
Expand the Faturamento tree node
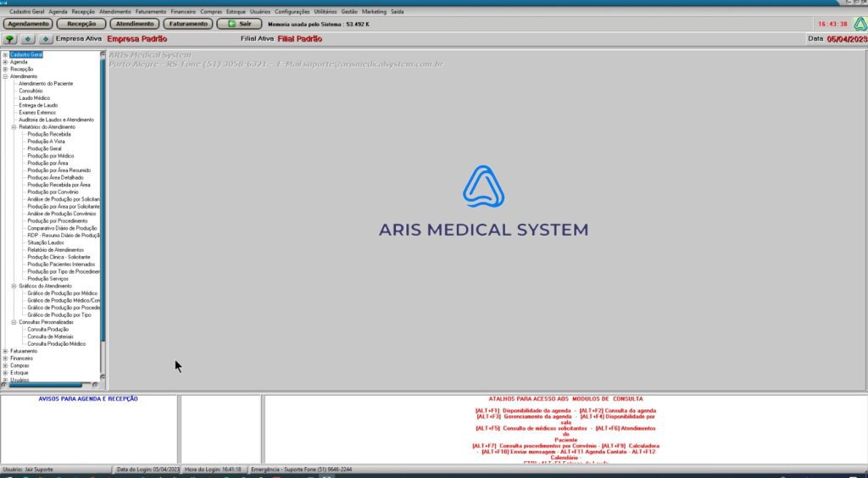(5, 351)
